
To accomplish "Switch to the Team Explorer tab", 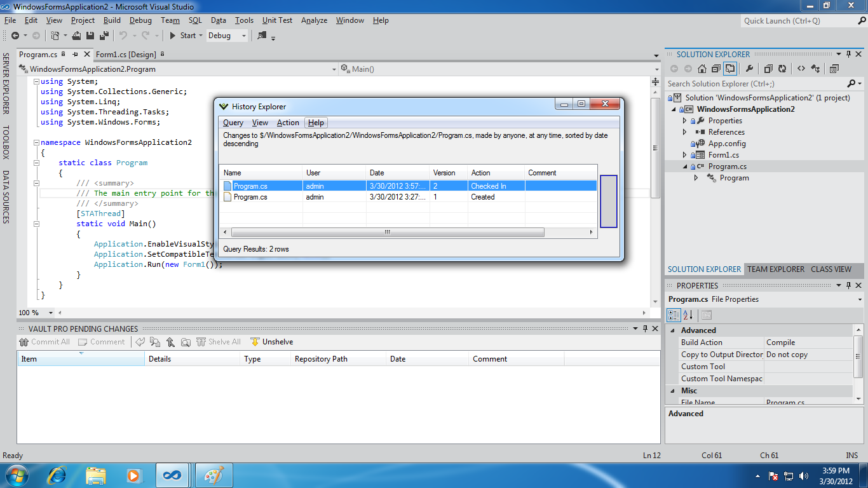I will pyautogui.click(x=775, y=269).
